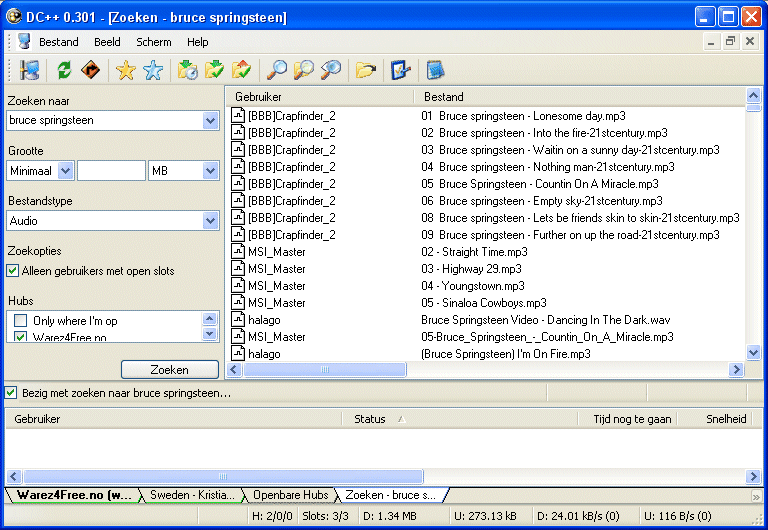Open ADL Search magnifier-folder icon
Image resolution: width=768 pixels, height=530 pixels.
pos(304,70)
